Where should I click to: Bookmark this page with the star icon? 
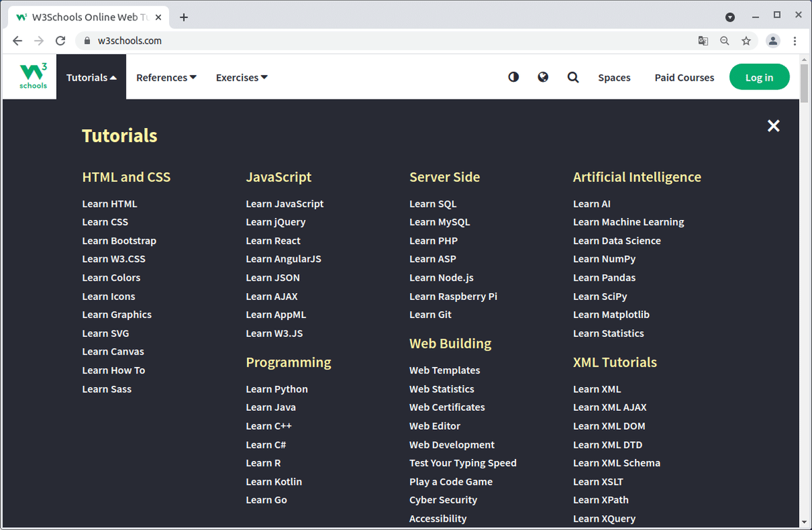click(x=746, y=41)
